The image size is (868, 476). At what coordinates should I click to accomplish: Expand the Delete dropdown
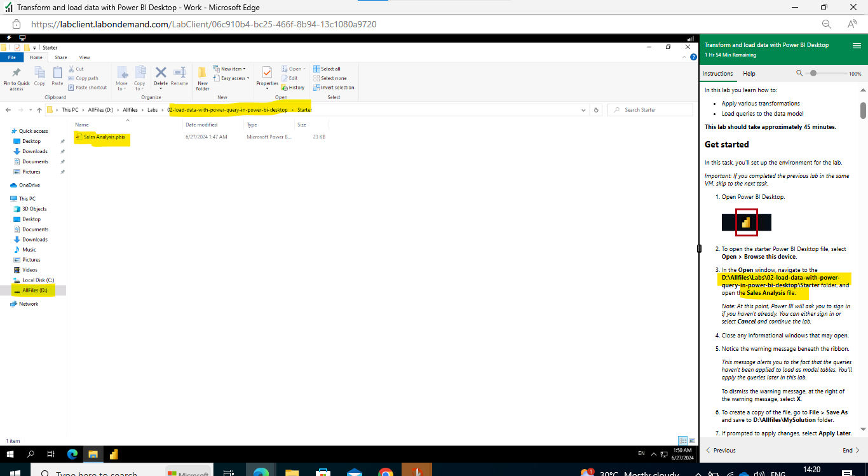click(x=161, y=88)
